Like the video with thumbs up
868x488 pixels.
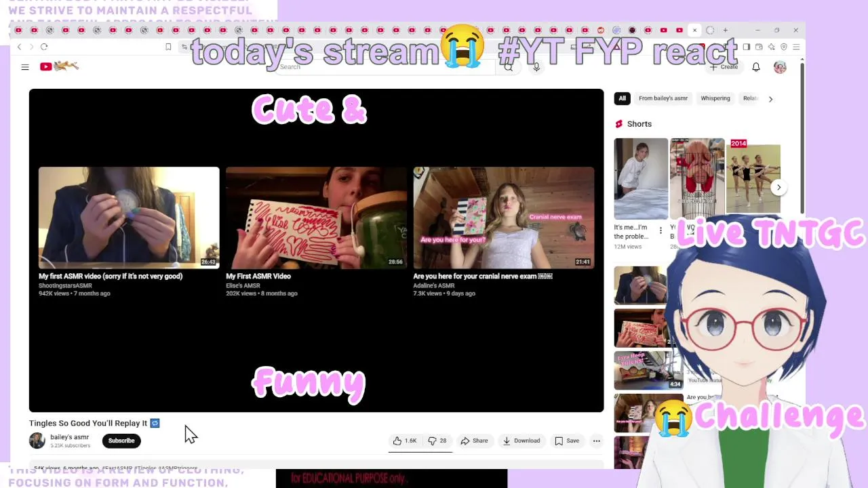tap(405, 441)
